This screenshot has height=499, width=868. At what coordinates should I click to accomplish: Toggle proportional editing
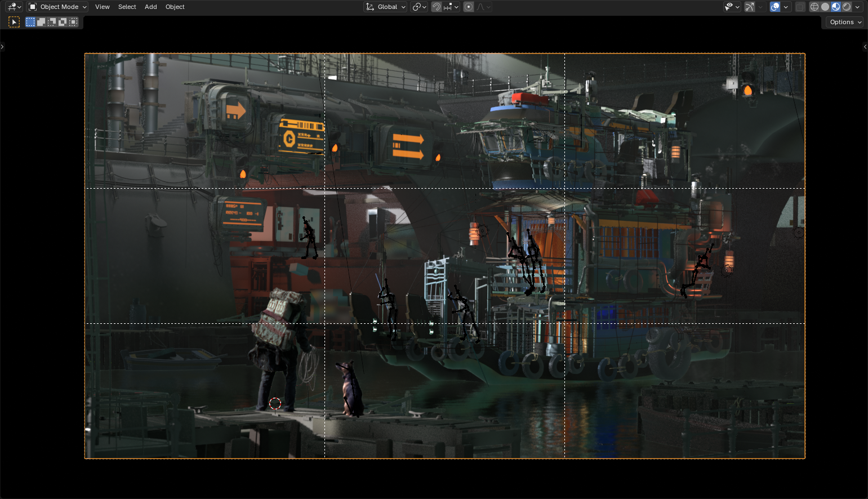[x=469, y=7]
